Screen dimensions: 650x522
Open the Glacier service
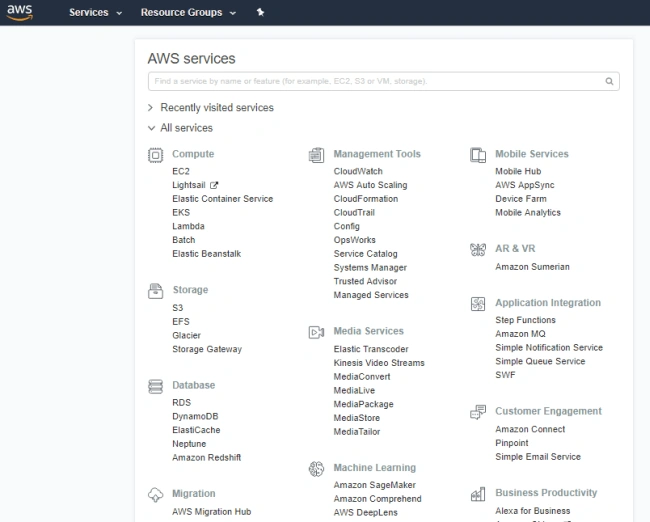click(x=187, y=335)
